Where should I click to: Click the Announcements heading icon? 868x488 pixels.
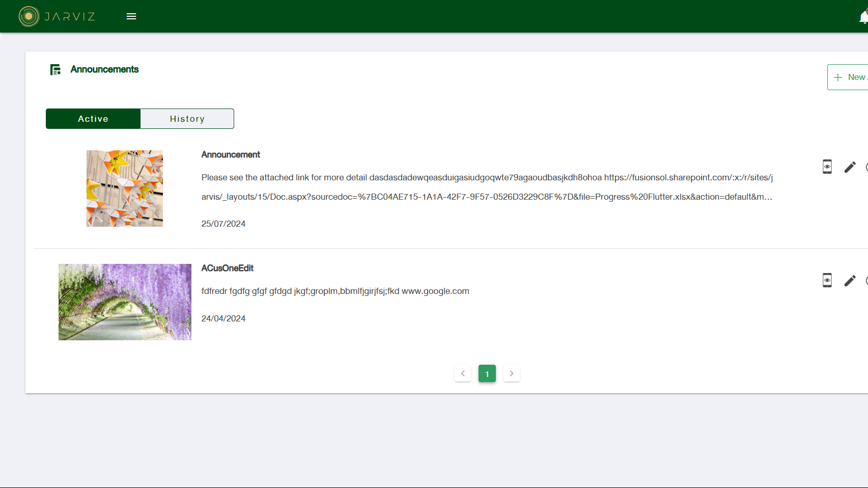click(x=55, y=70)
